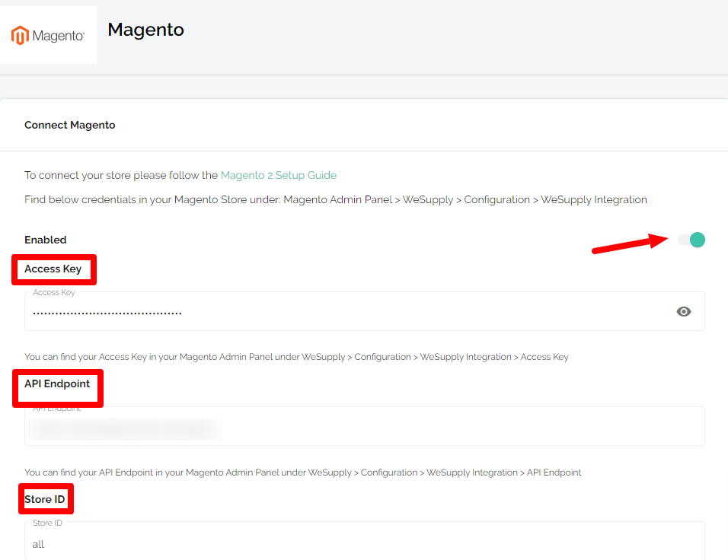Click the 'Find below credentials' instruction text
The image size is (728, 560).
pos(336,200)
